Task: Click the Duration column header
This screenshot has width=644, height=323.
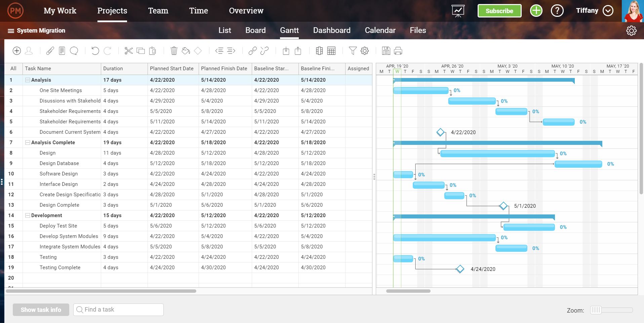Action: coord(124,69)
